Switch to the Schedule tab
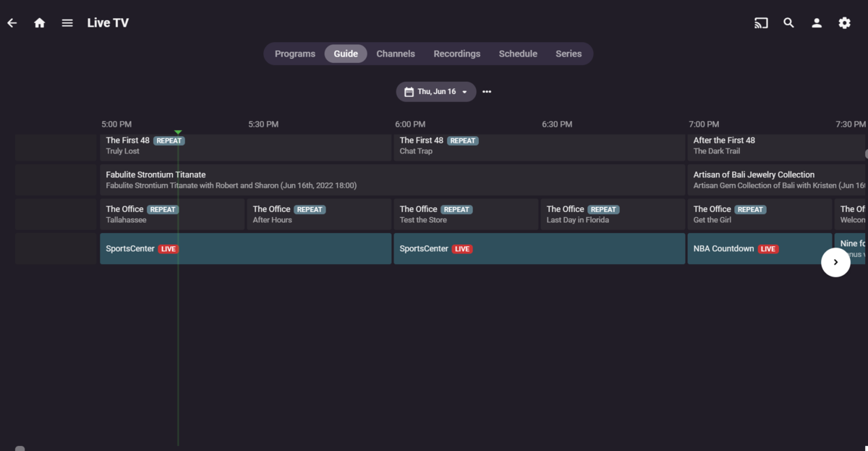 (518, 54)
